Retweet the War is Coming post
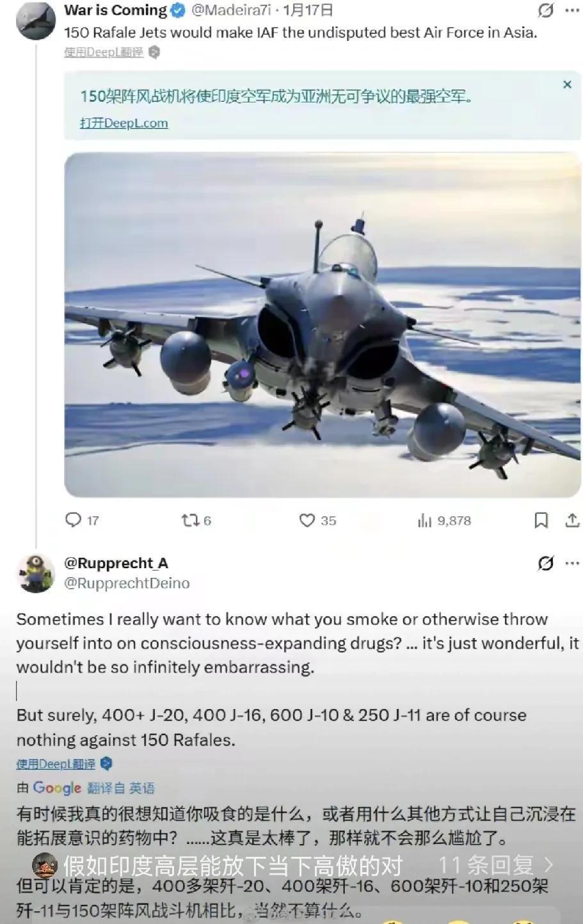The width and height of the screenshot is (583, 924). pyautogui.click(x=191, y=520)
